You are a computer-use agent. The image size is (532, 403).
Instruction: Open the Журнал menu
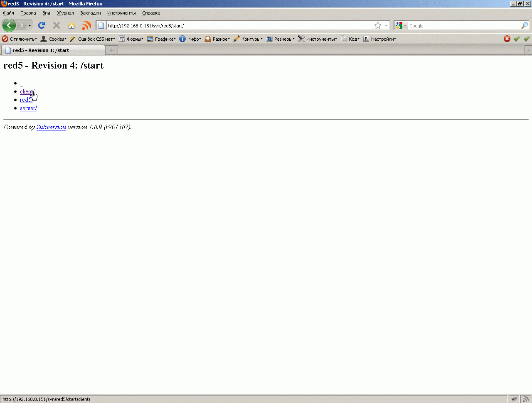(66, 13)
